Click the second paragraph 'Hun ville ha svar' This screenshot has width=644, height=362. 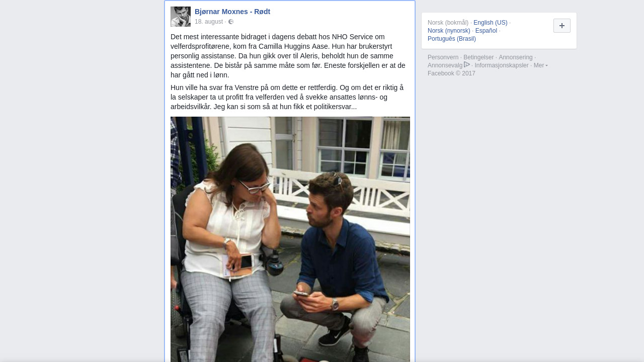[289, 97]
